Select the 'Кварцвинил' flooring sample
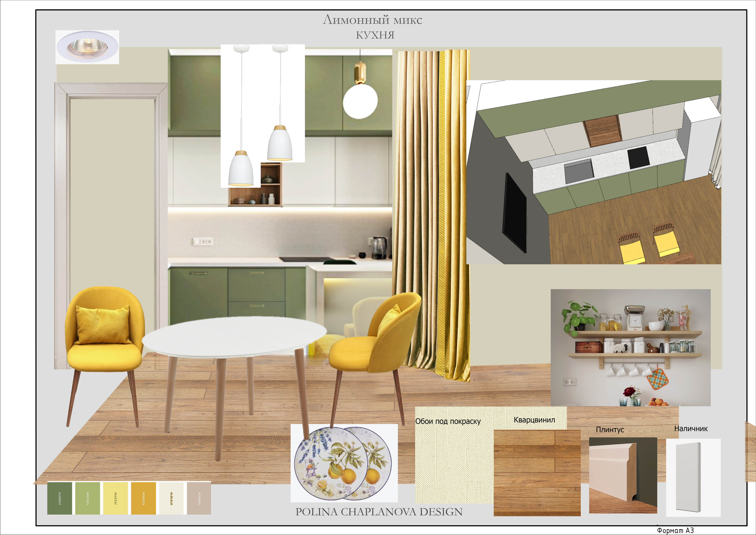 pos(537,473)
